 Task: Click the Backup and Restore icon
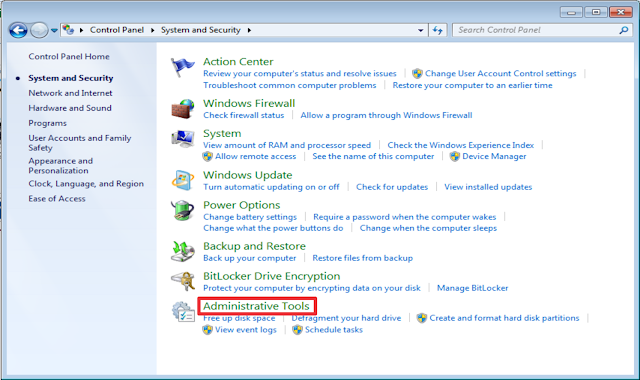182,251
